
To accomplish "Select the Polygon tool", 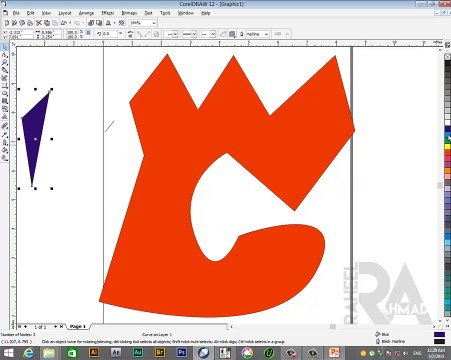I will pyautogui.click(x=4, y=101).
